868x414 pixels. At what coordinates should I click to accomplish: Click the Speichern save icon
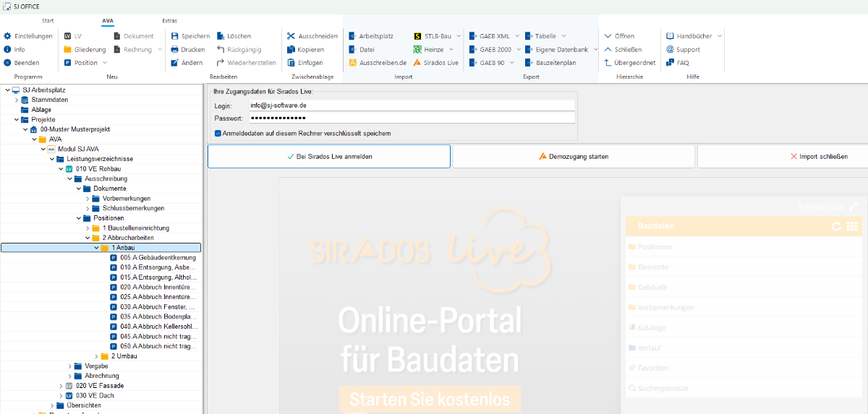click(x=174, y=36)
